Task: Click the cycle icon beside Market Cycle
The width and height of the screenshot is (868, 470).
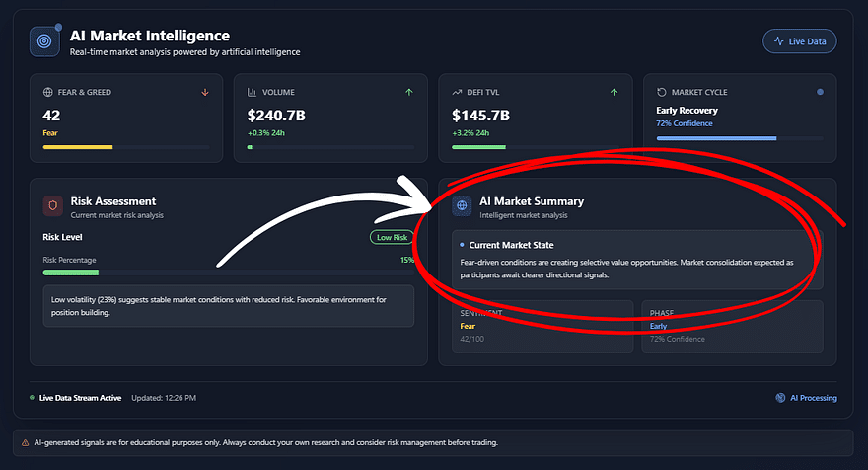Action: (x=662, y=92)
